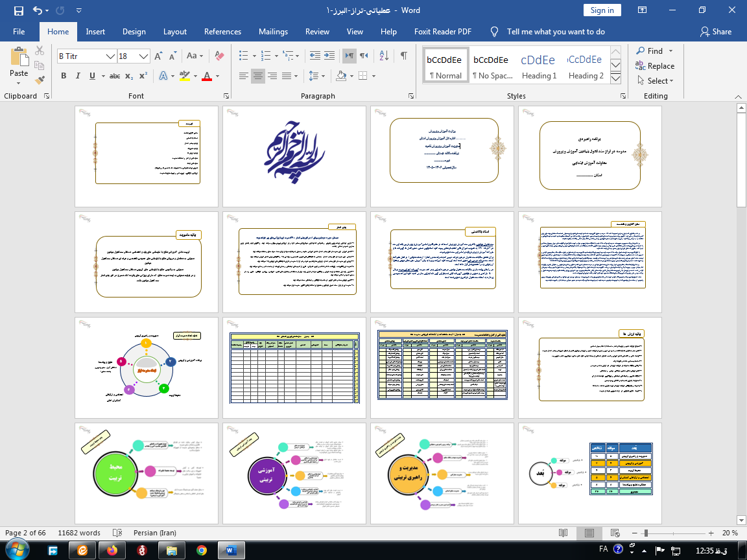Click the Sort A-Z icon
747x560 pixels.
[384, 56]
